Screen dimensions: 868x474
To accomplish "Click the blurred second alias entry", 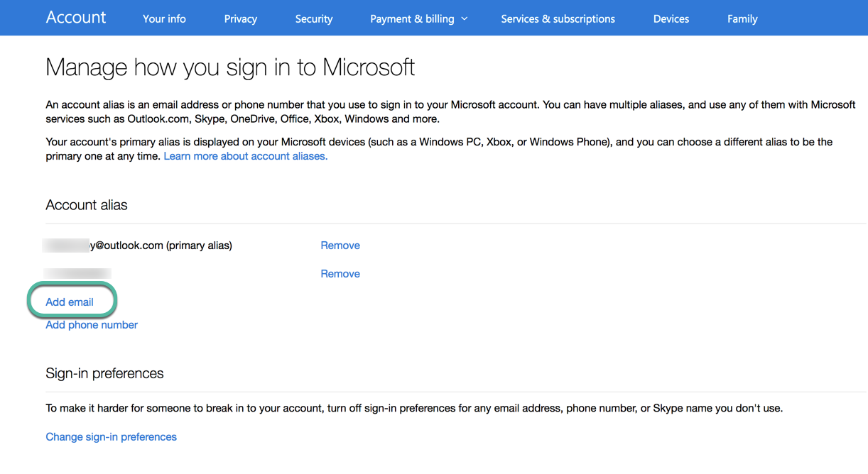I will 77,274.
